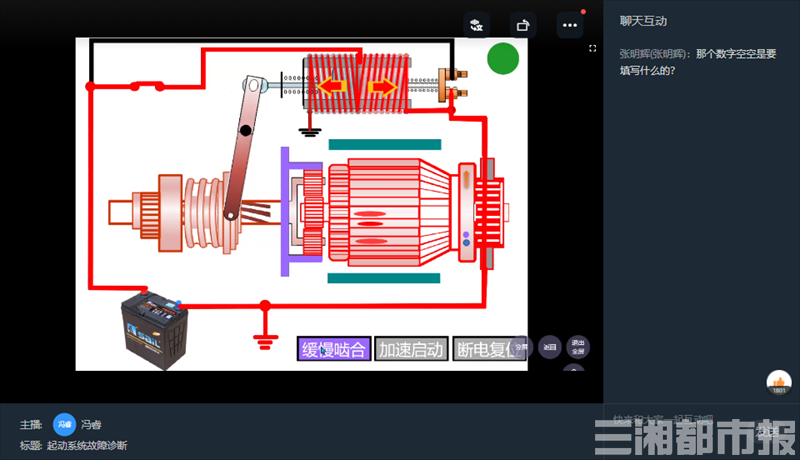The height and width of the screenshot is (460, 800).
Task: Select the 断电复位 animation button
Action: (485, 349)
